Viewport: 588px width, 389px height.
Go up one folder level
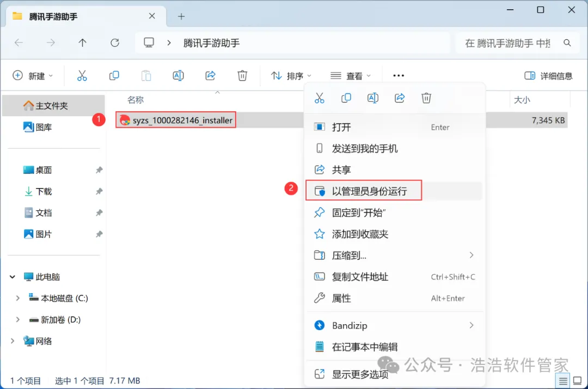(83, 42)
